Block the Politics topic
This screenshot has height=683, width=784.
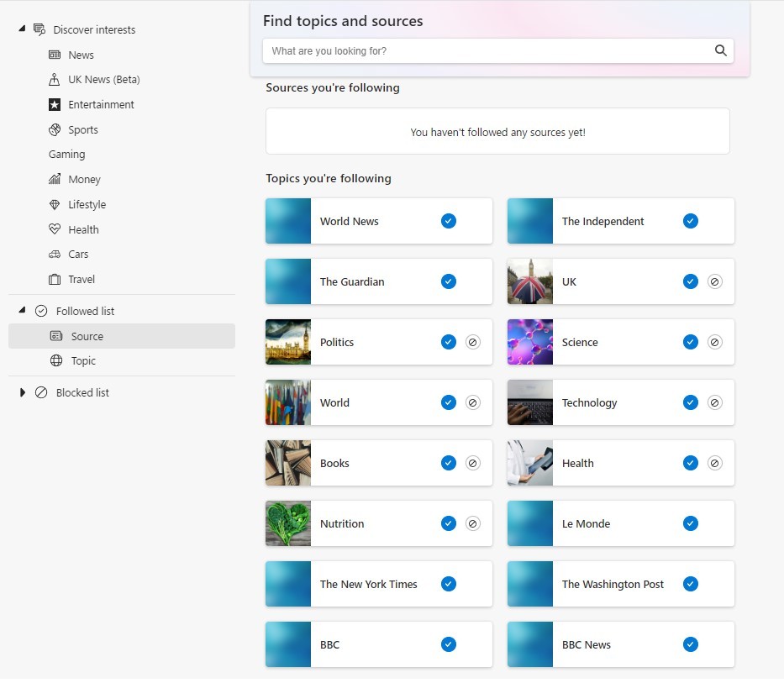tap(472, 342)
